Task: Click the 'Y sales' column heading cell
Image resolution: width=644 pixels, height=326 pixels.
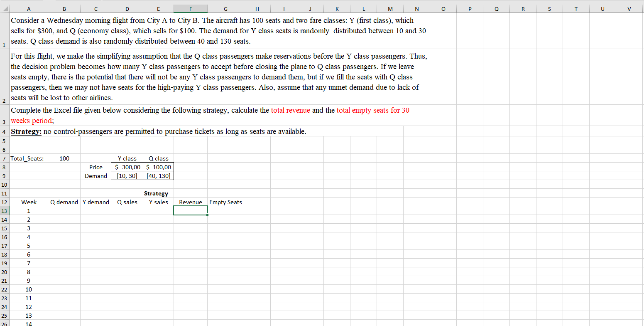Action: (158, 202)
